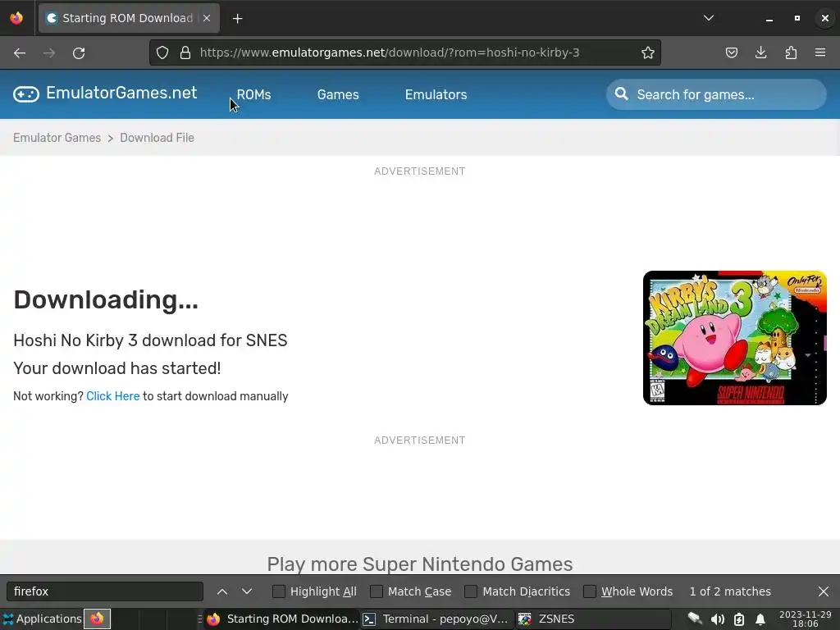Go back to the previous page

[x=20, y=53]
